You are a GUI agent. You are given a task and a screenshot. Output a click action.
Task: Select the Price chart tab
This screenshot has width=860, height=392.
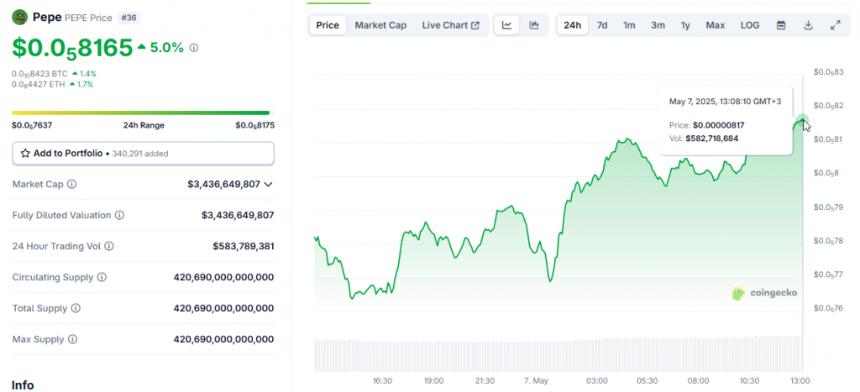point(327,25)
